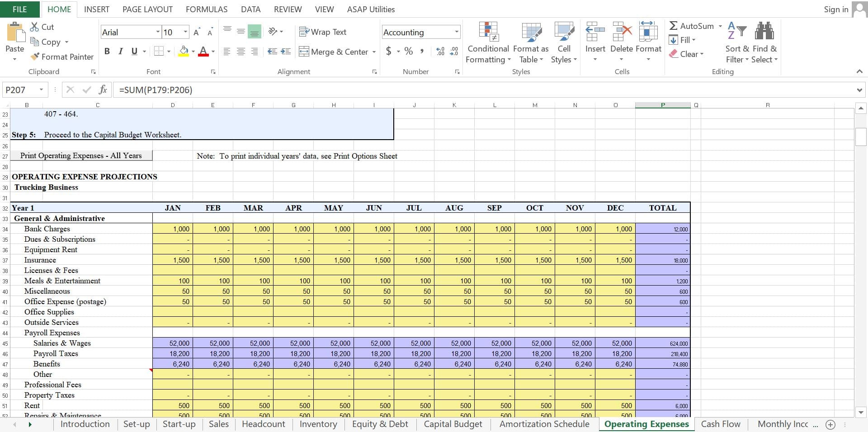Open Sort & Filter menu
Viewport: 868px width, 432px height.
coord(737,42)
